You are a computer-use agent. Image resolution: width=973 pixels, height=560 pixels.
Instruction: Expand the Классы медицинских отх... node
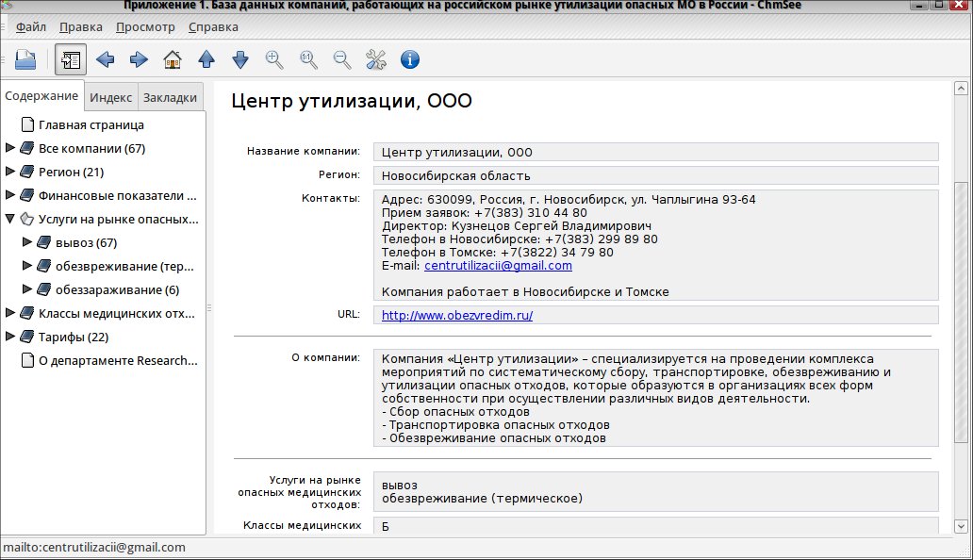pos(10,313)
